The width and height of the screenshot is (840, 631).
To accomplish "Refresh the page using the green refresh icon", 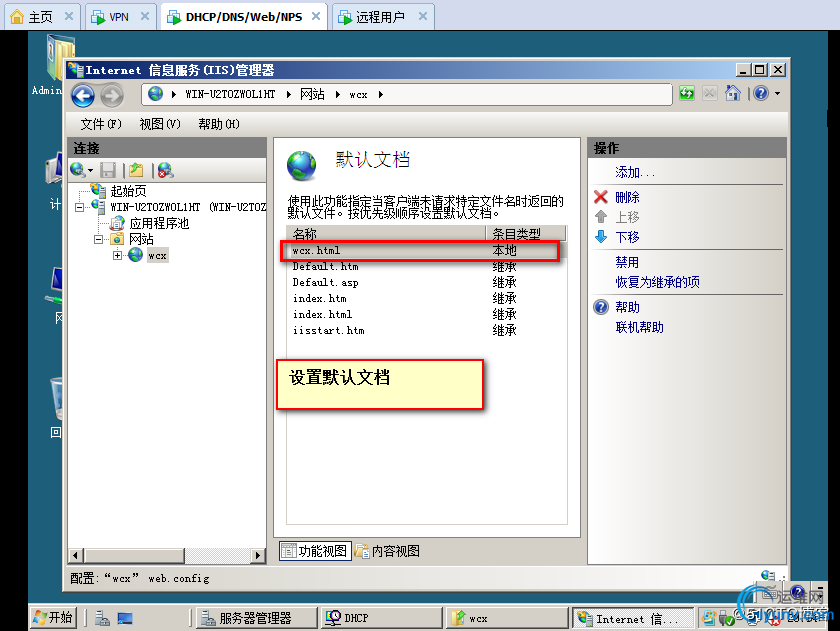I will [687, 94].
